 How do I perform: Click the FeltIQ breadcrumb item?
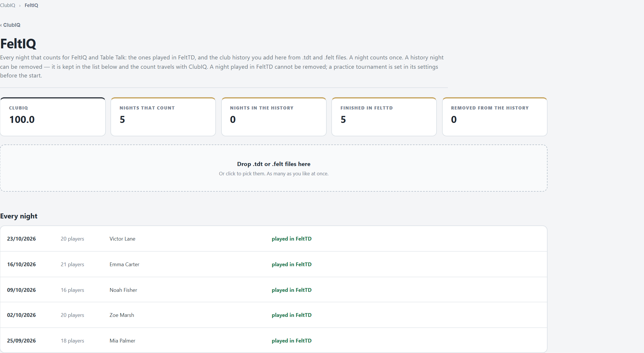click(31, 5)
